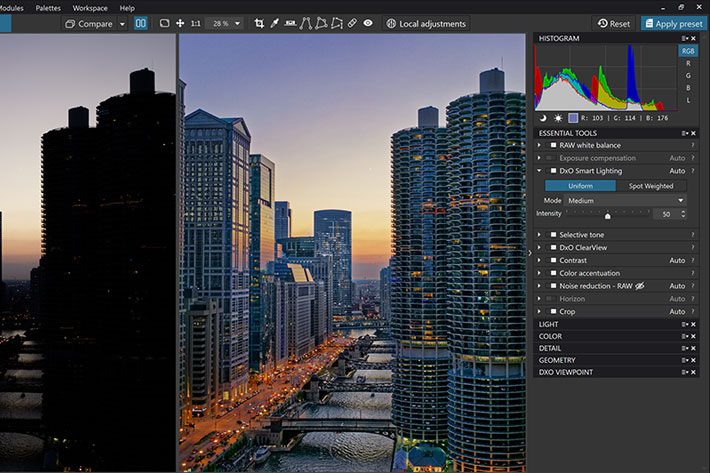Enable side-by-side split view icon
This screenshot has width=710, height=473.
pos(140,23)
